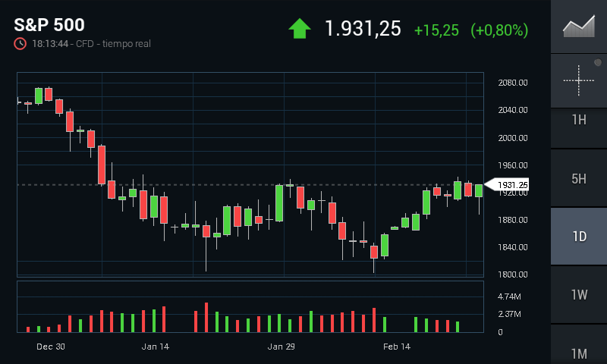
Task: Click the 1960.00 axis label
Action: [x=513, y=165]
